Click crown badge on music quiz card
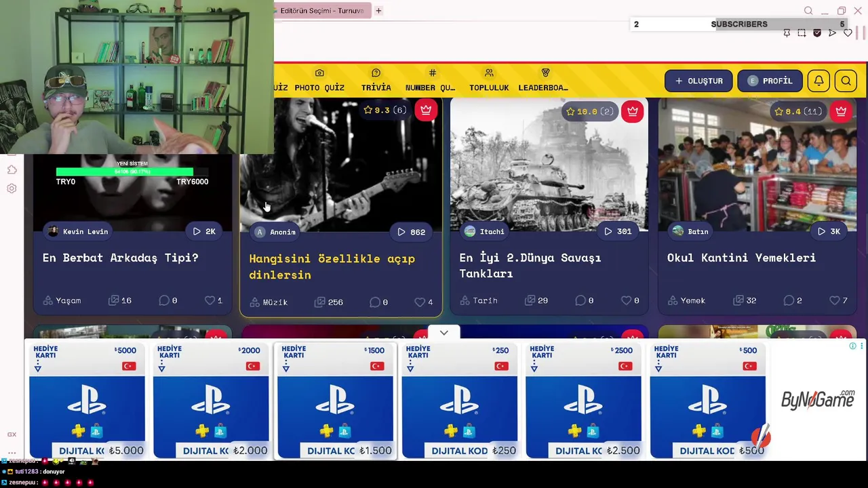This screenshot has width=868, height=488. (426, 110)
